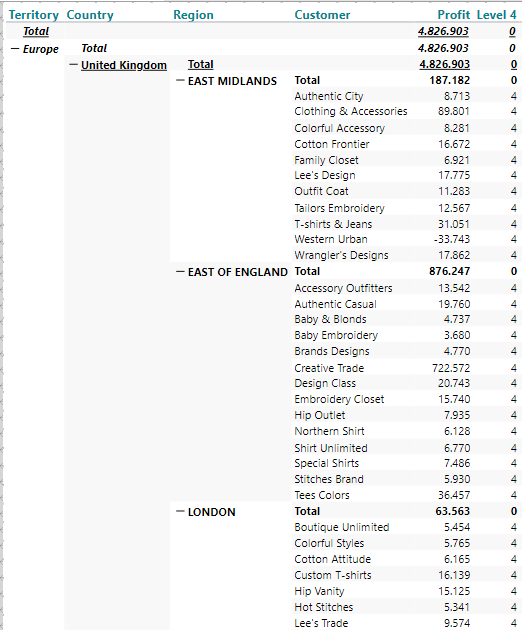
Task: Select the Western Urban customer cell
Action: (x=331, y=239)
